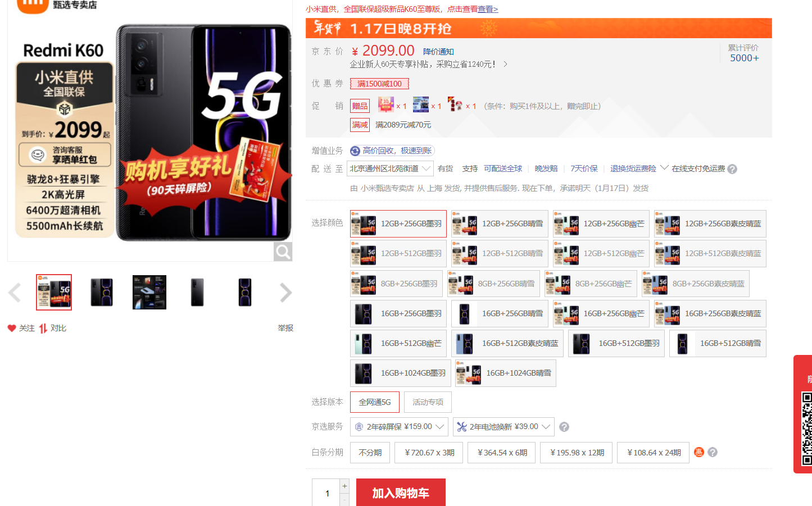Click 查看> link in top promo text
Image resolution: width=812 pixels, height=506 pixels.
coord(488,9)
